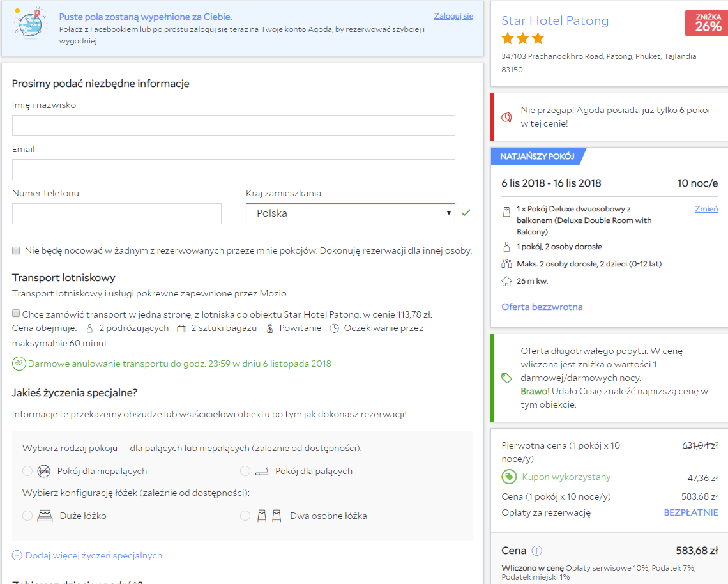The image size is (728, 584).
Task: Click the red alarm icon in urgency notice
Action: (506, 117)
